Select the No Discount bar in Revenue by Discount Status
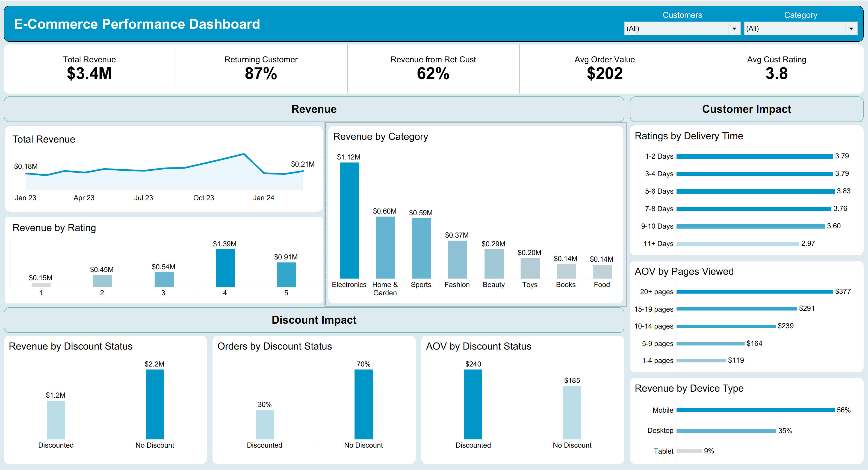This screenshot has height=470, width=868. tap(155, 404)
